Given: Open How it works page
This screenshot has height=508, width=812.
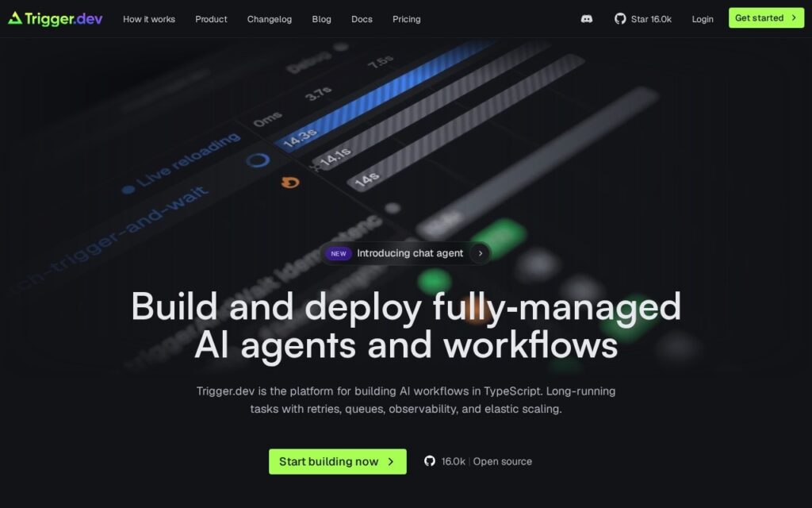Looking at the screenshot, I should [x=149, y=19].
